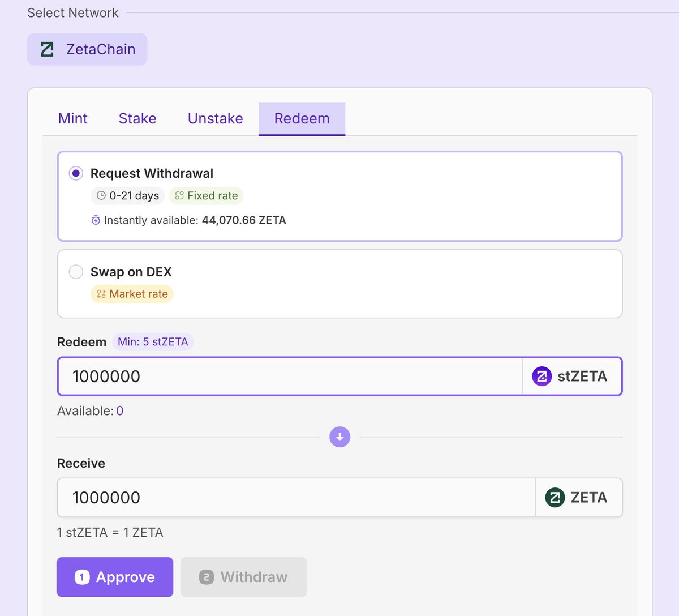
Task: Click the instant timer icon near Instantly available
Action: [96, 220]
